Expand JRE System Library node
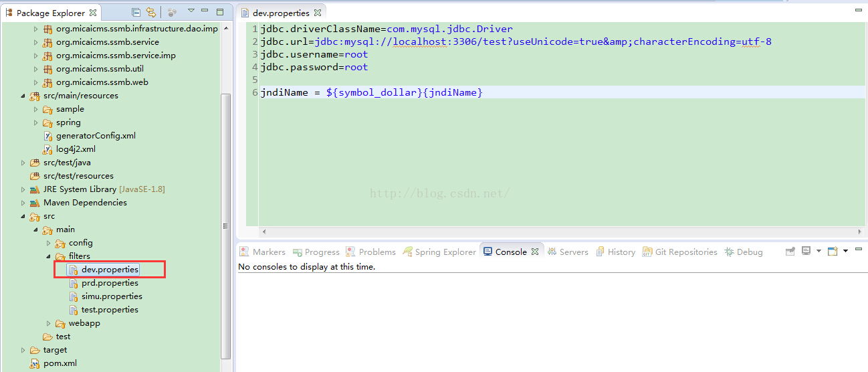The image size is (868, 372). (x=23, y=189)
